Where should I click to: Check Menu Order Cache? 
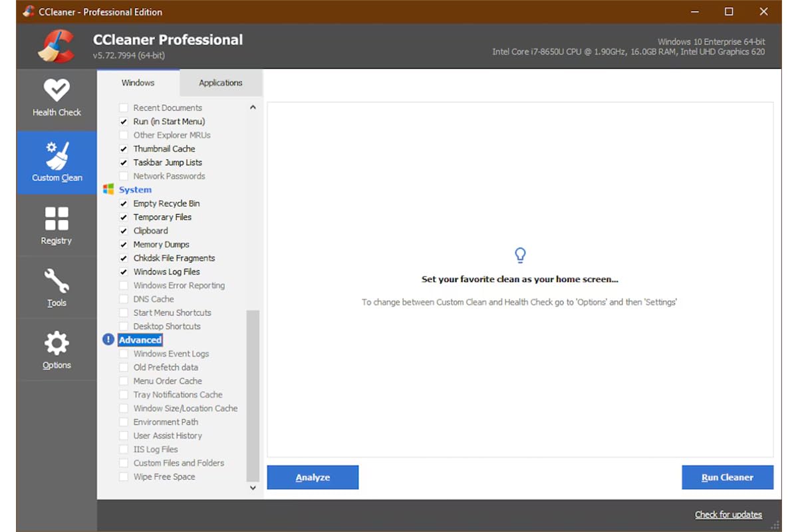tap(124, 381)
